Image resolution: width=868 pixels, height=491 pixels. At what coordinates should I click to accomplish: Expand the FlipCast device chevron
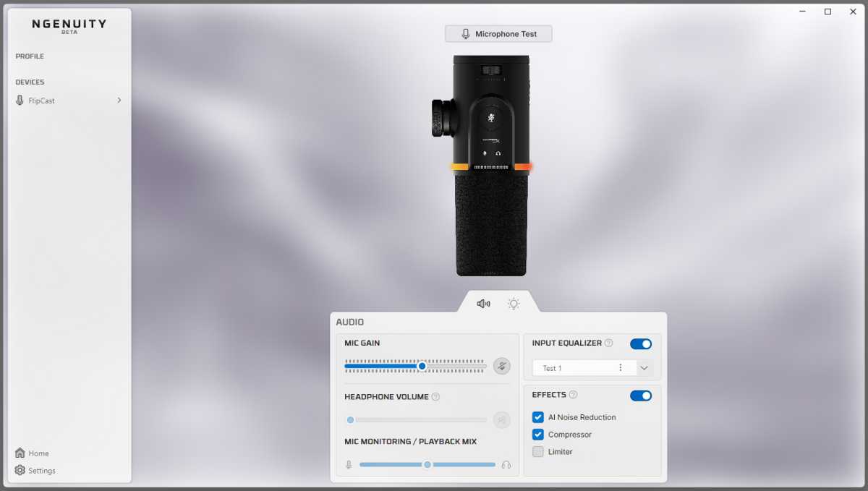(119, 101)
